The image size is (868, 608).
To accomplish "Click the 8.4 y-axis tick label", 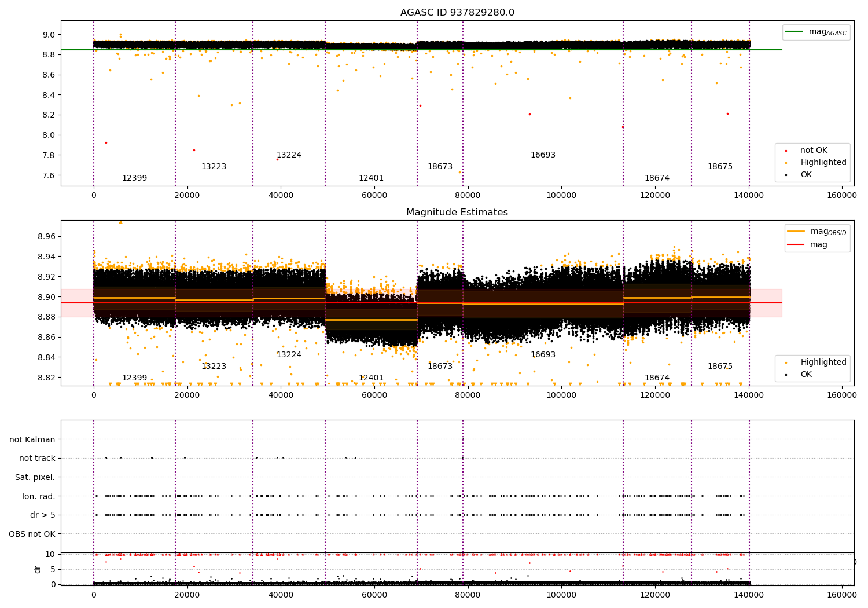I will (x=49, y=95).
